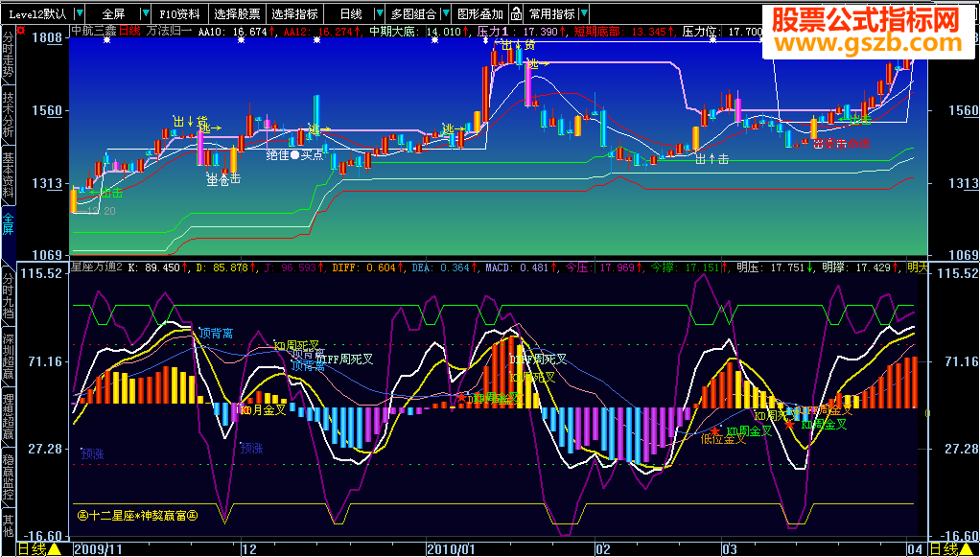Click the KD月金叉 label

tap(263, 410)
